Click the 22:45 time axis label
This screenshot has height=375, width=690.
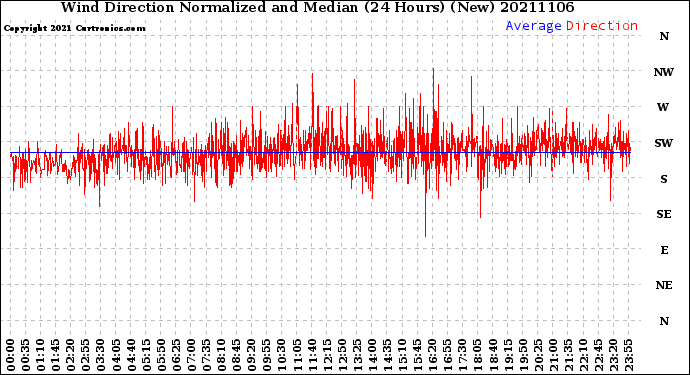[598, 355]
